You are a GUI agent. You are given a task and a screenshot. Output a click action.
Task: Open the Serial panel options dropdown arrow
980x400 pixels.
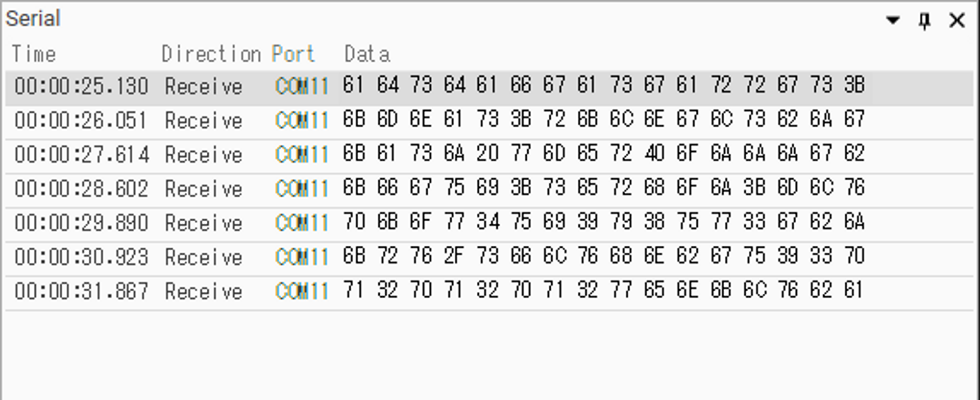(893, 20)
